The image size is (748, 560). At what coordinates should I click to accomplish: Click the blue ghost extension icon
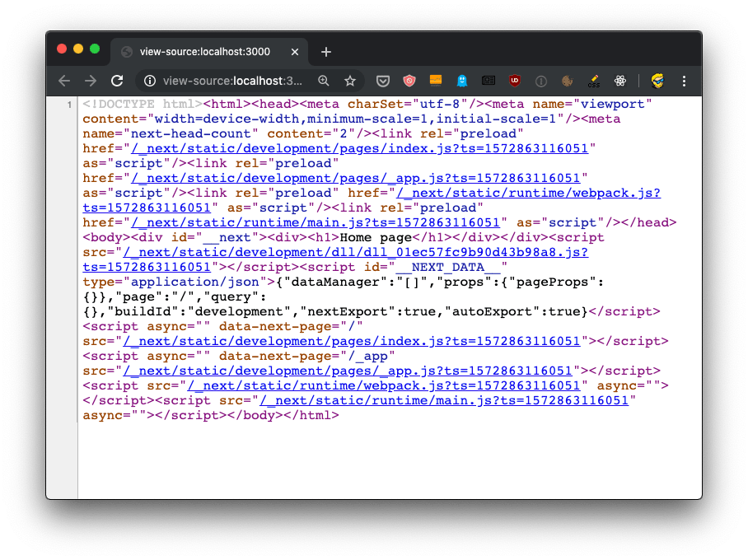point(462,81)
